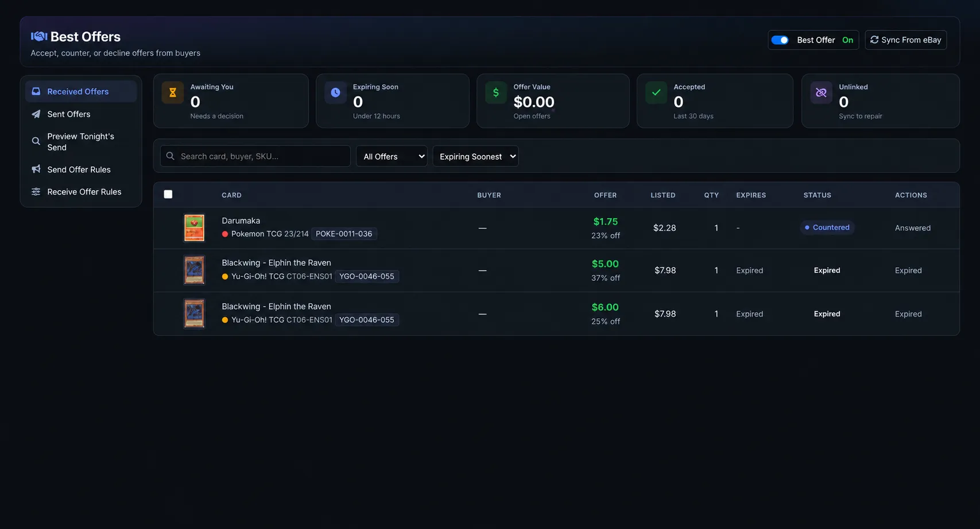The image size is (980, 529).
Task: Click the handshake icon beside Best Offers
Action: point(39,36)
